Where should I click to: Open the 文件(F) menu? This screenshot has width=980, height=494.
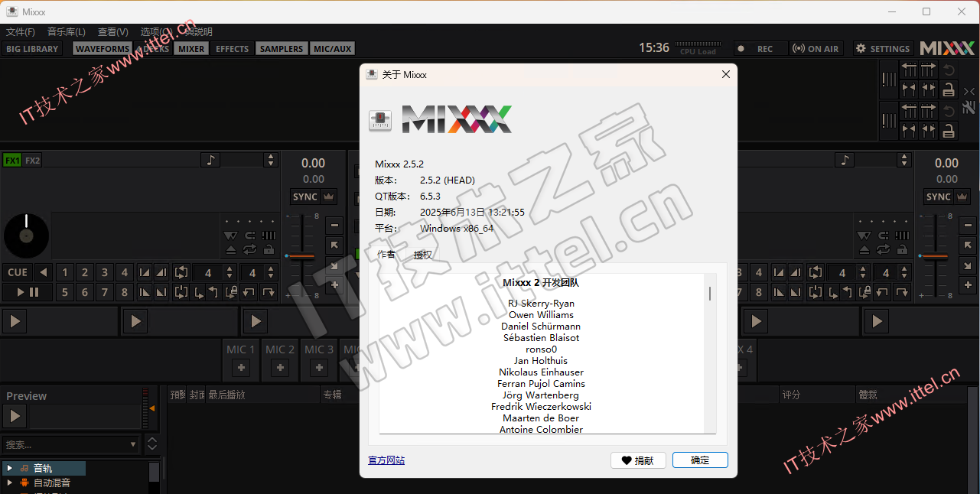click(21, 32)
